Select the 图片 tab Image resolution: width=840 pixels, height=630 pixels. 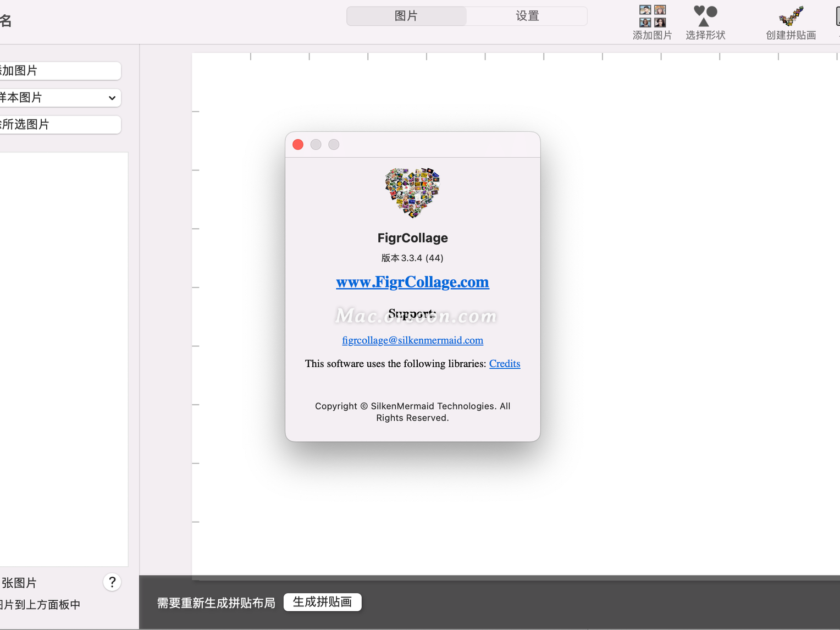(x=406, y=16)
